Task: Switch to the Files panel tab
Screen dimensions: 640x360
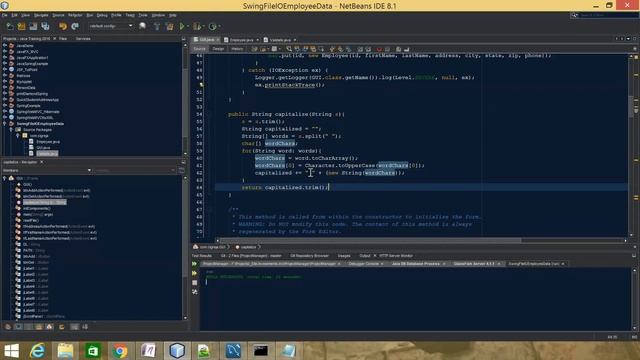Action: point(63,38)
